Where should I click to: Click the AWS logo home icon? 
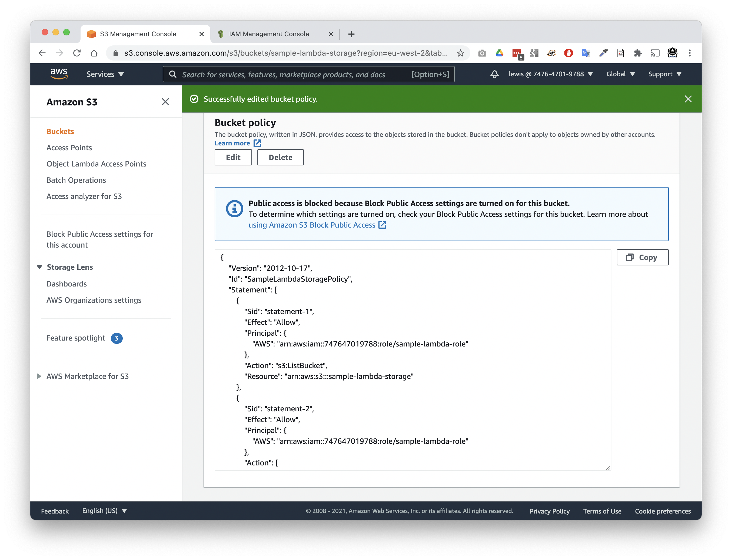[59, 74]
